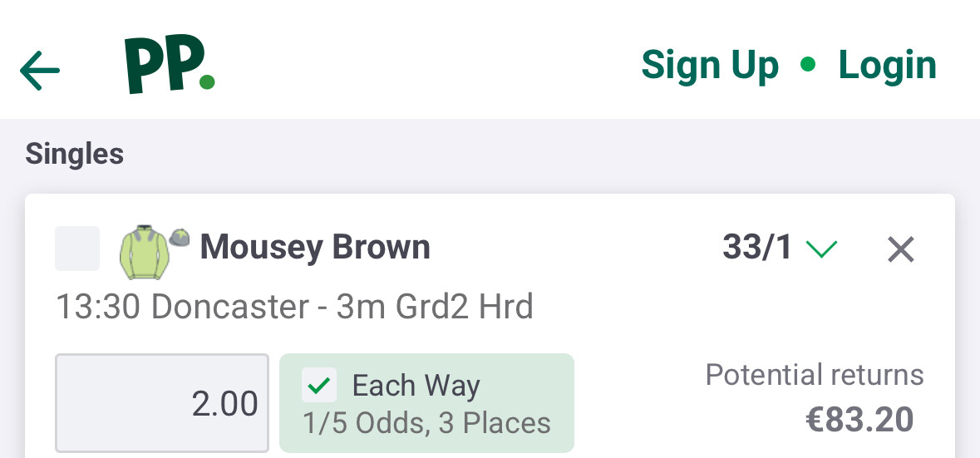Remove the Mousey Brown selection with X

900,249
